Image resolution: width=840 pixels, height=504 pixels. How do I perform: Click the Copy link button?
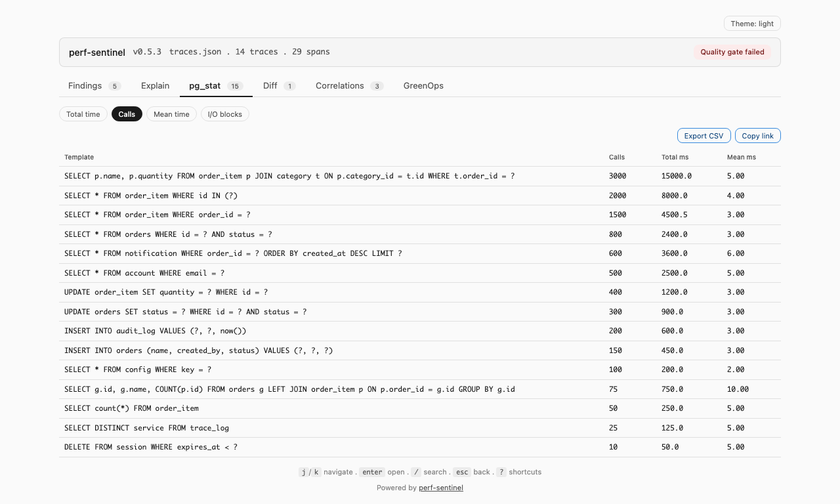[x=757, y=135]
